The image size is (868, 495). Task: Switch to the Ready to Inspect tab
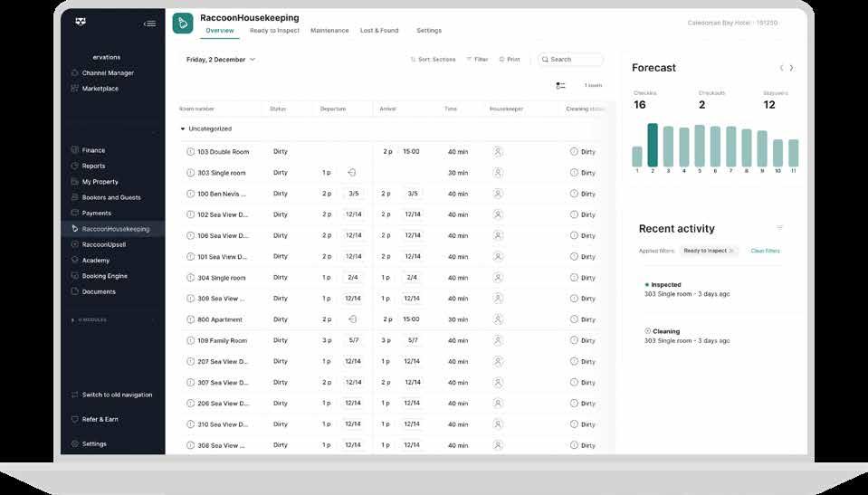click(274, 31)
